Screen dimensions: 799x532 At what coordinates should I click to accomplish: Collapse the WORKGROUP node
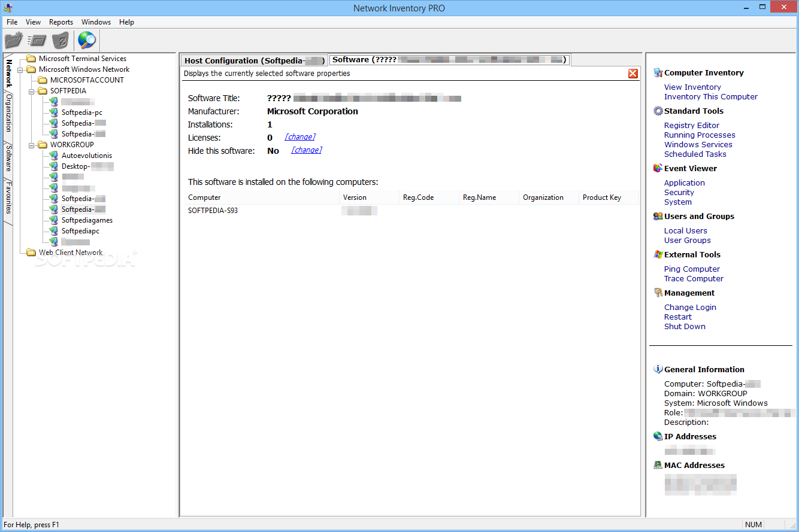point(32,145)
